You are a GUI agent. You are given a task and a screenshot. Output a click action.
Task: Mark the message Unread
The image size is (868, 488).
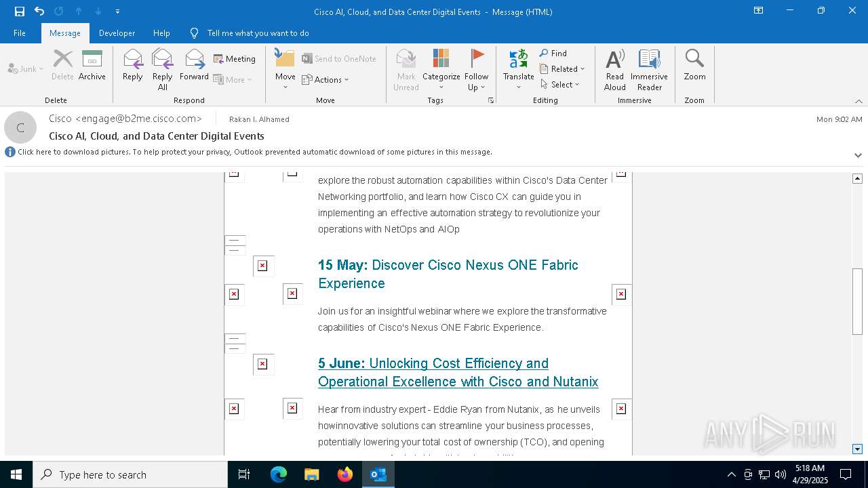(406, 69)
